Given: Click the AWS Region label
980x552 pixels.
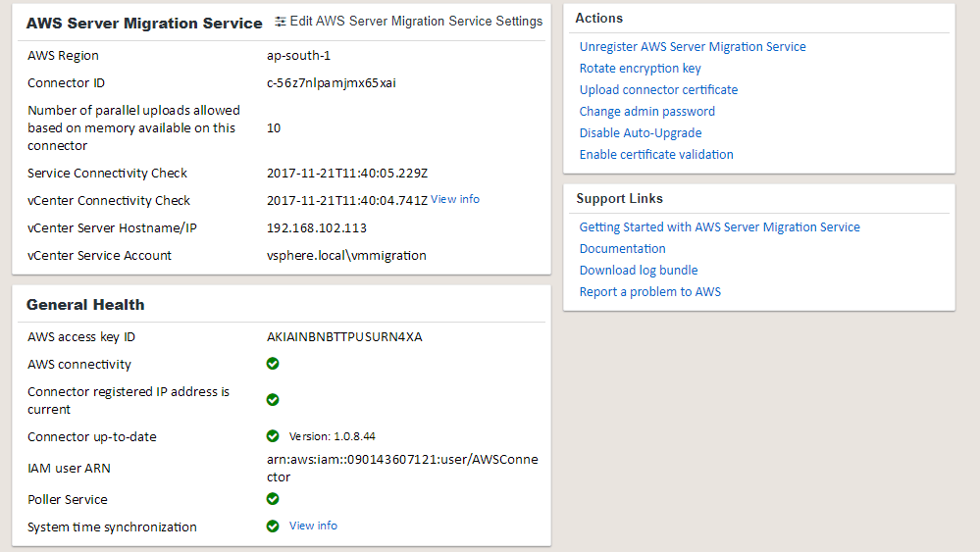Looking at the screenshot, I should [x=63, y=56].
